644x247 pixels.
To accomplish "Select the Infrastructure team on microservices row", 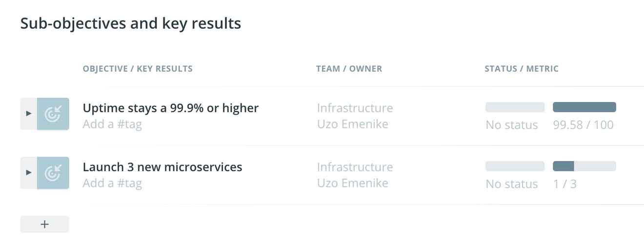I will point(355,167).
